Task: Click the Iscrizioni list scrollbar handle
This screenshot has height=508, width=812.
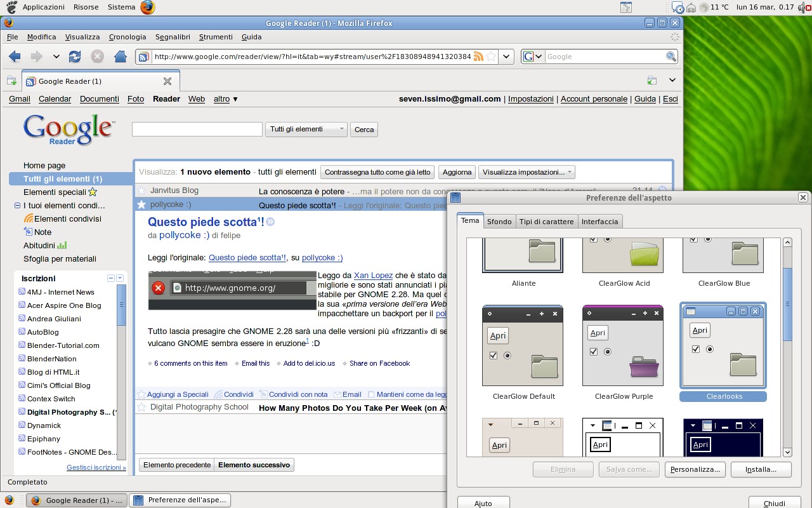Action: coord(122,307)
